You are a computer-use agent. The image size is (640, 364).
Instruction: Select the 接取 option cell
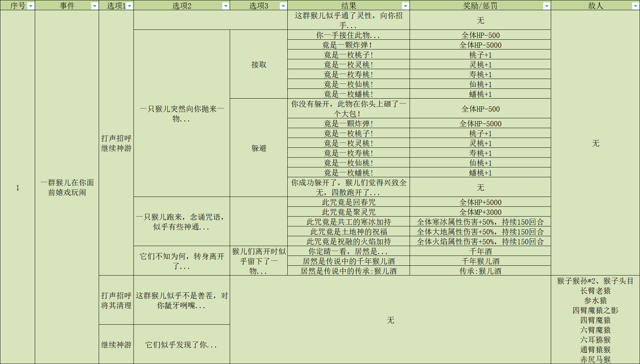pos(259,64)
